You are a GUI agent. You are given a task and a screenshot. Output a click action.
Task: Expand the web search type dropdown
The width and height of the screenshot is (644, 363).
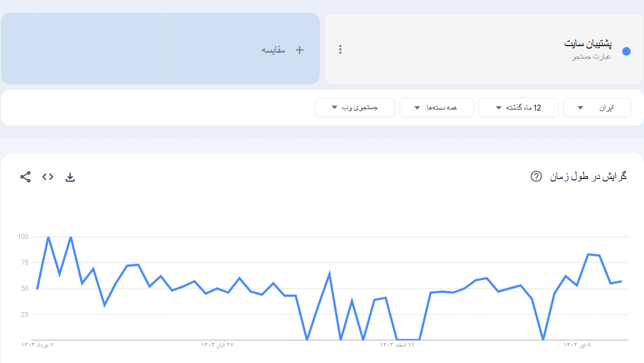(355, 108)
